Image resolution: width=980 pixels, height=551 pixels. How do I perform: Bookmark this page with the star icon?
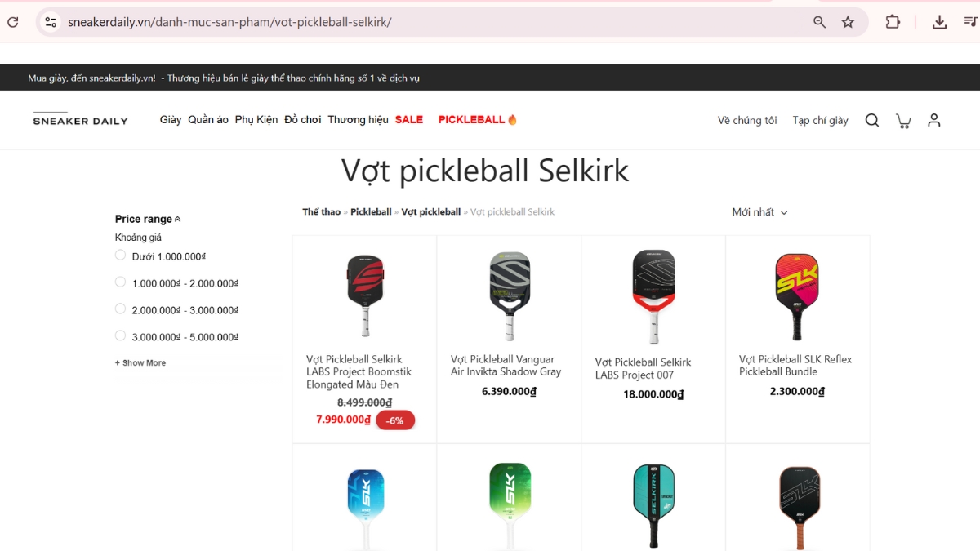pos(848,22)
